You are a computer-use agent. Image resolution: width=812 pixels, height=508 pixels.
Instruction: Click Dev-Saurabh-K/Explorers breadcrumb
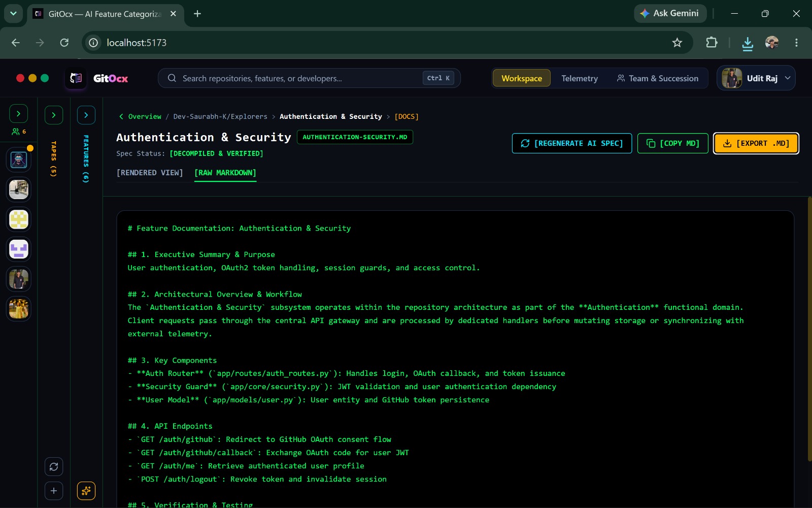220,116
